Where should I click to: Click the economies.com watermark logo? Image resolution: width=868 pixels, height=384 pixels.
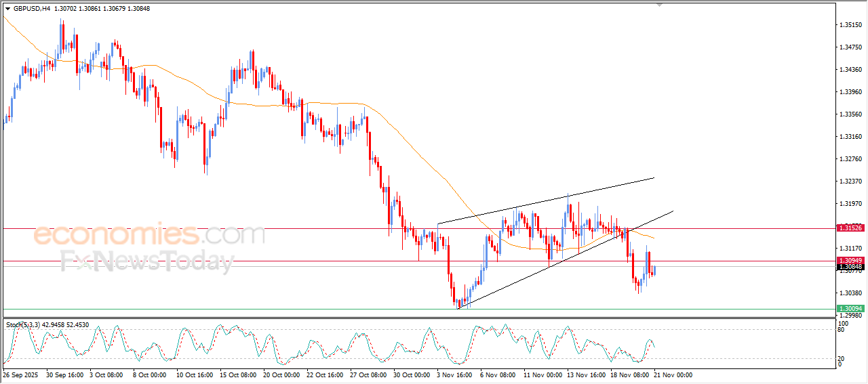149,235
